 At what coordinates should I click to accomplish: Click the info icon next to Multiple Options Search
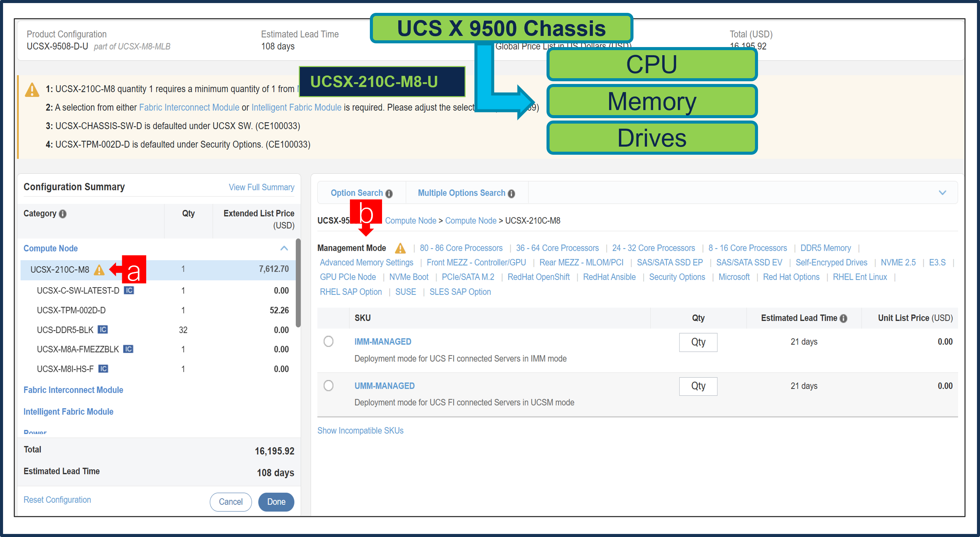pos(511,193)
